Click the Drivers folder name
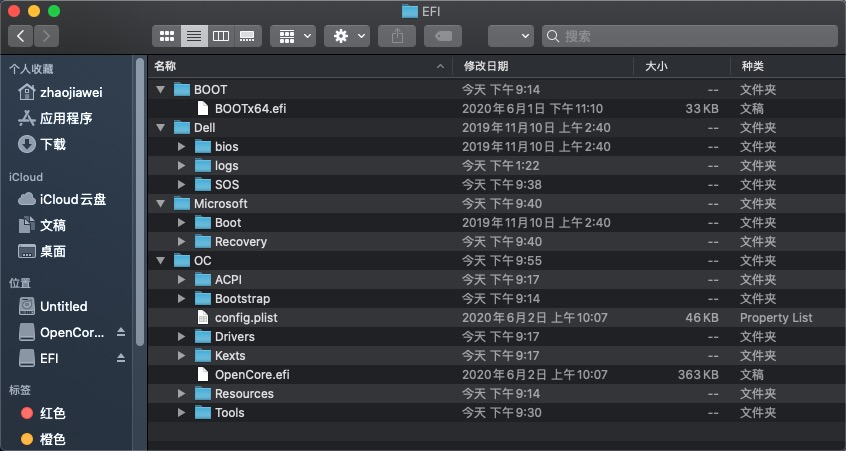 [x=235, y=337]
